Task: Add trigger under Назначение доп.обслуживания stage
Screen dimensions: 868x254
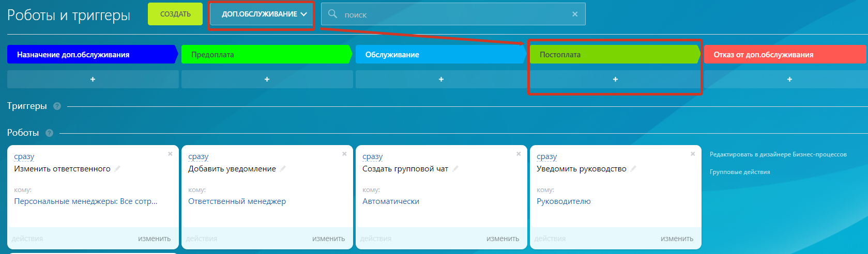Action: [x=93, y=79]
